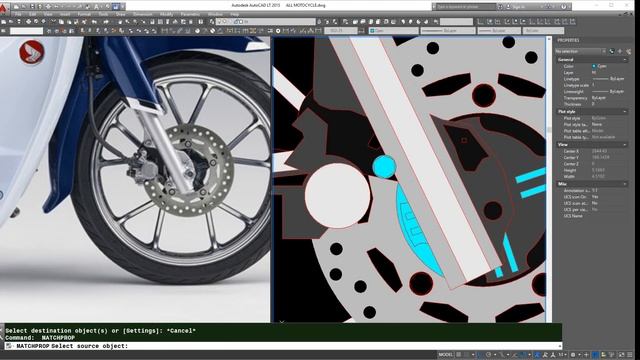Open annotation scale 1:1 dropdown in status bar
This screenshot has height=360, width=640.
tap(563, 355)
